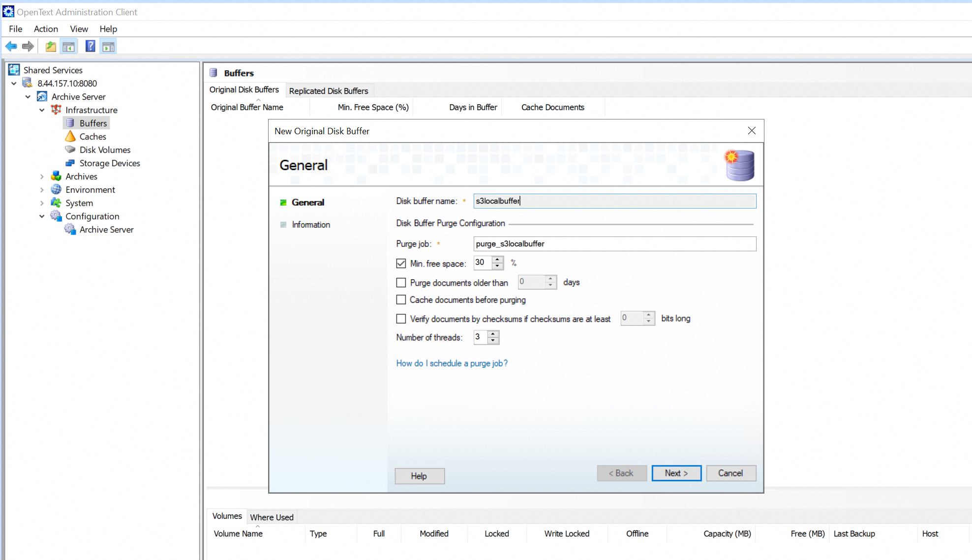The width and height of the screenshot is (972, 560).
Task: Go forward with the gray right arrow
Action: click(28, 47)
